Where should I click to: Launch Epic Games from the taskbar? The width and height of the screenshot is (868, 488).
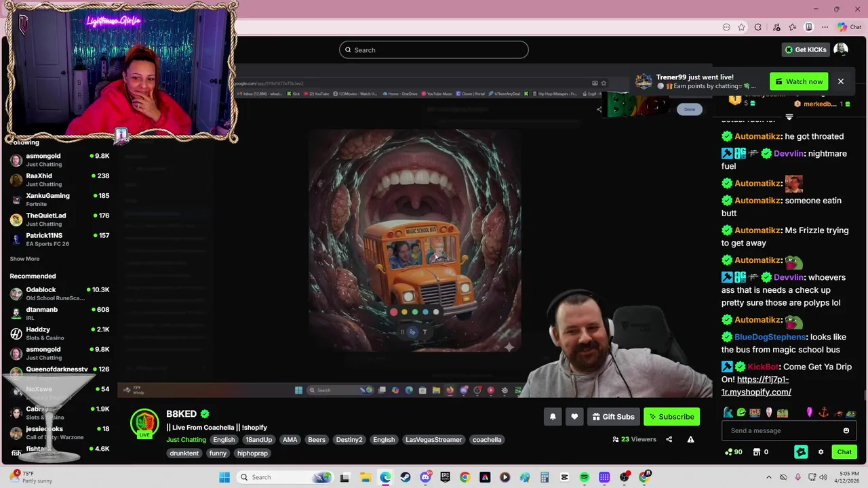click(x=445, y=477)
